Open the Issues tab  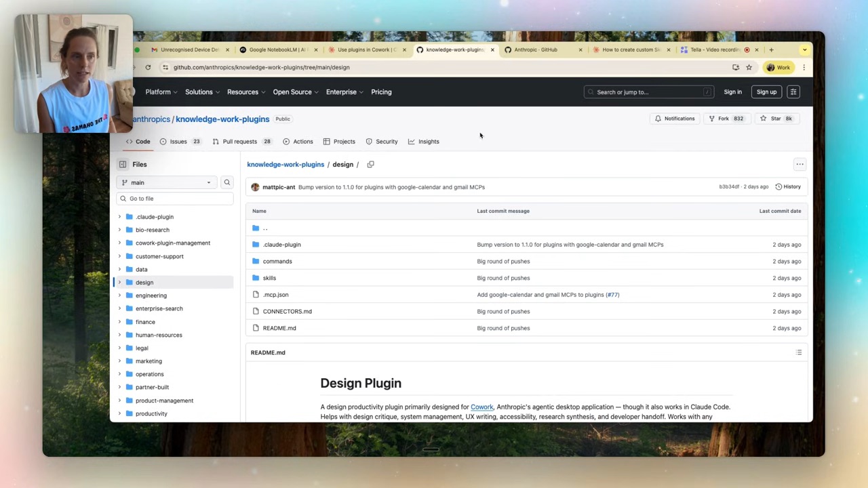click(x=180, y=142)
